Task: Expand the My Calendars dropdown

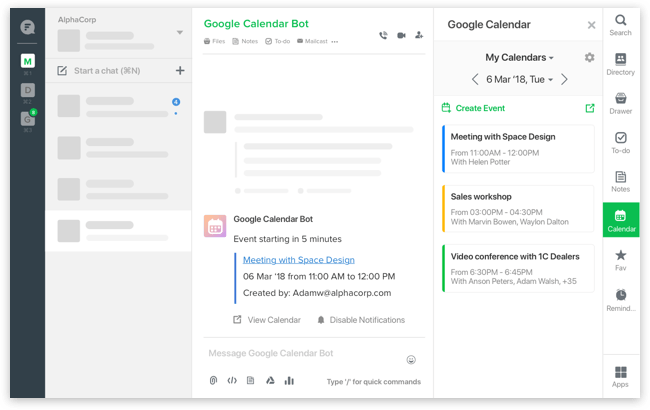Action: coord(519,58)
